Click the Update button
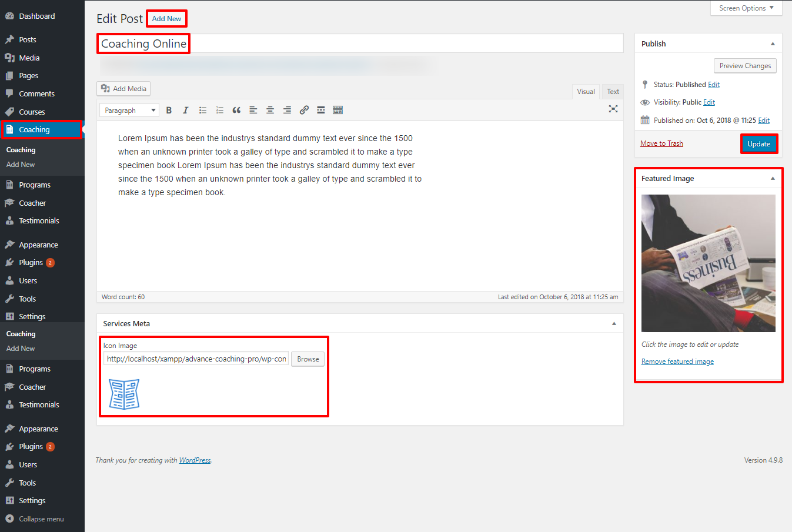 tap(758, 144)
